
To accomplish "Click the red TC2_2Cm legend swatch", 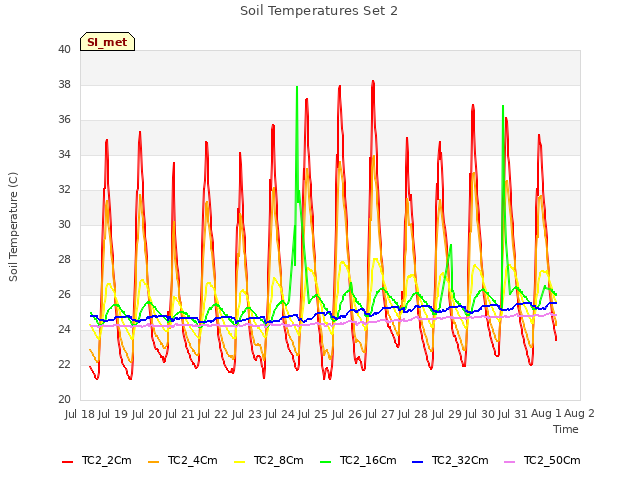I will (67, 462).
